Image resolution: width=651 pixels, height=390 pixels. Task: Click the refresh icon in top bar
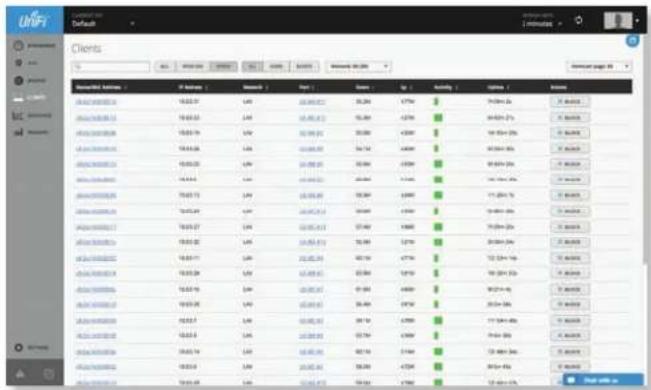pos(578,20)
